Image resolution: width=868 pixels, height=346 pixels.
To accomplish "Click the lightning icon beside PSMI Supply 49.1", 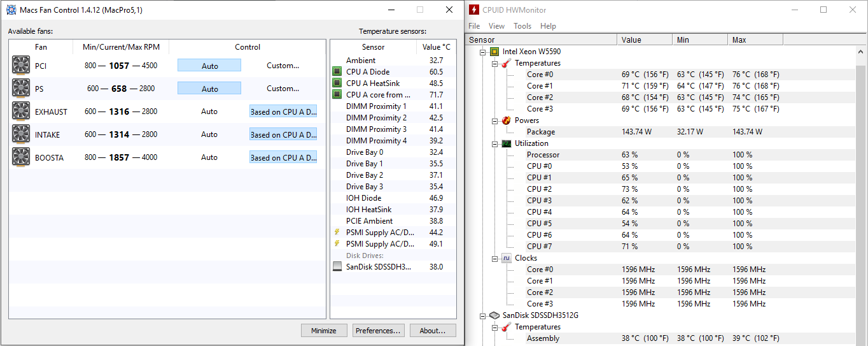I will (x=337, y=243).
